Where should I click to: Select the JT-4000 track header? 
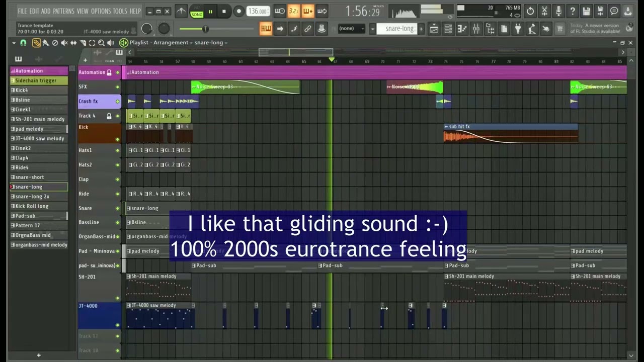tap(99, 315)
